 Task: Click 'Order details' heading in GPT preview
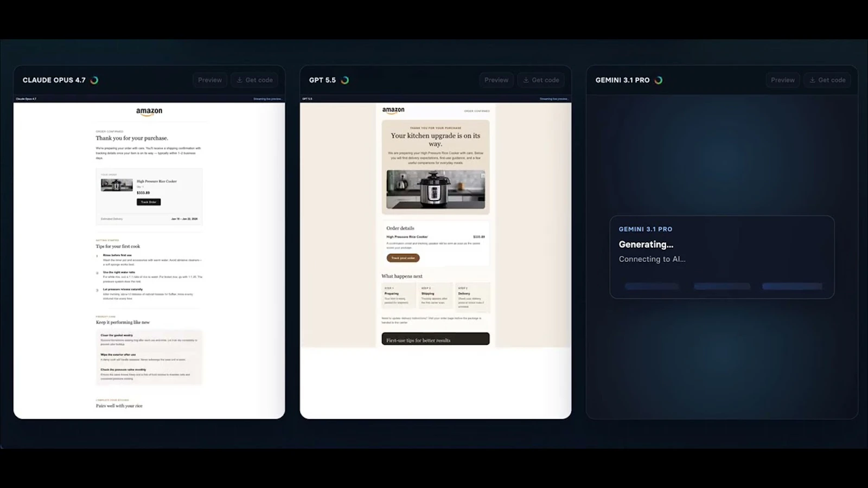(400, 228)
